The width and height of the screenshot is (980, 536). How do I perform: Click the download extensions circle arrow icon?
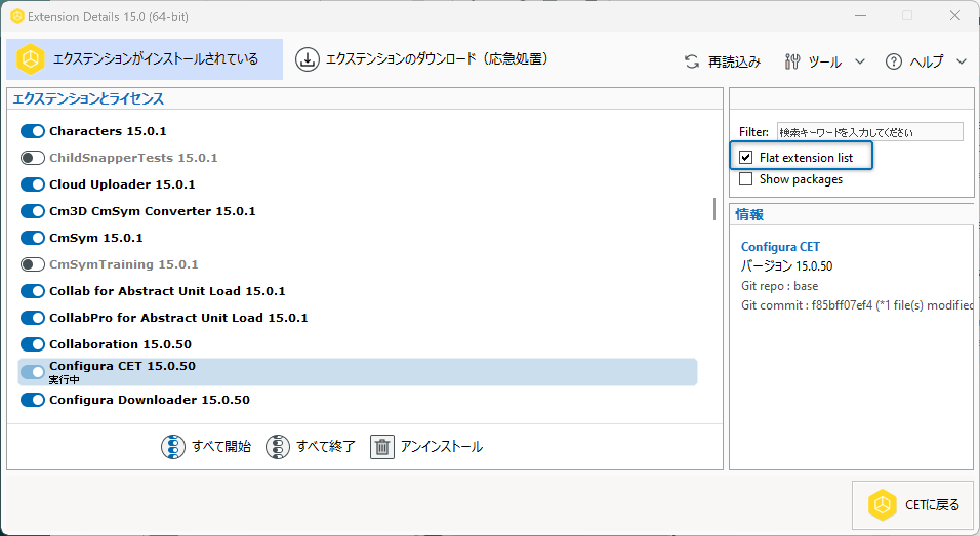pyautogui.click(x=307, y=59)
